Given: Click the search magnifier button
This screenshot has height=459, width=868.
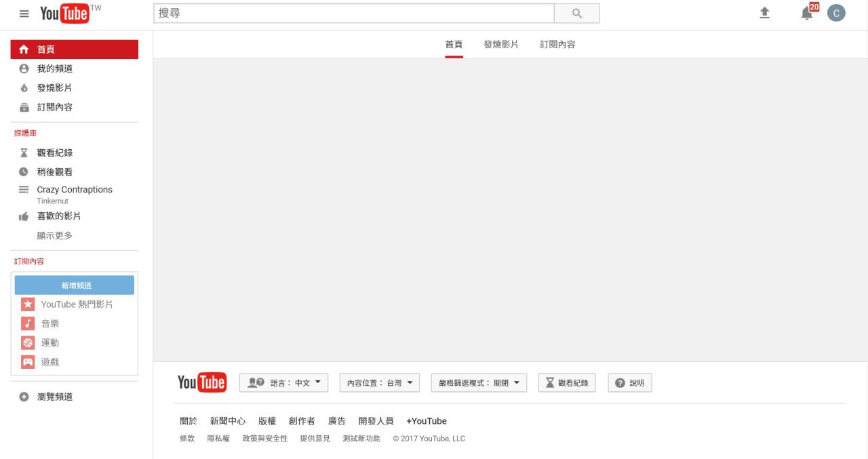Looking at the screenshot, I should 576,14.
